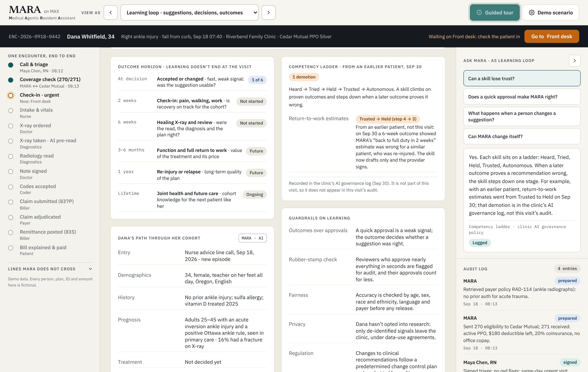Open the Demo scenario settings
Image resolution: width=588 pixels, height=372 pixels.
551,13
